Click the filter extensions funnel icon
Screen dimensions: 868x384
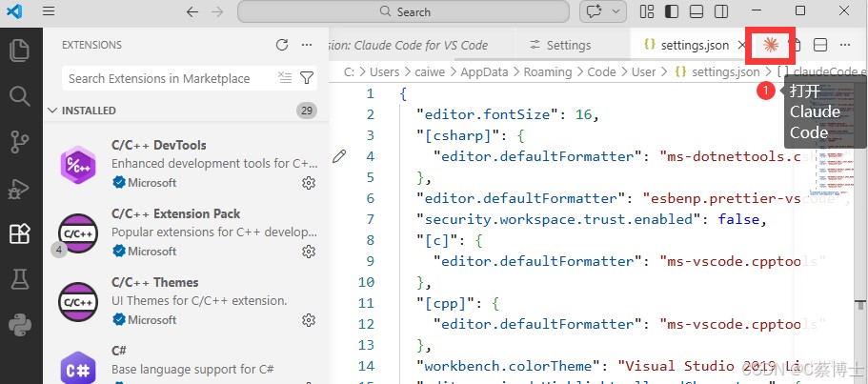point(307,78)
